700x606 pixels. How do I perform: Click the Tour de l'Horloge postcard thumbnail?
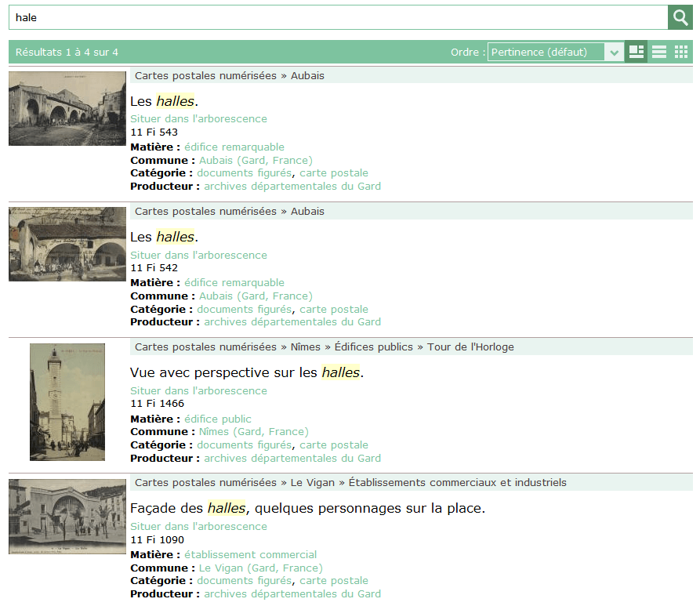point(67,402)
